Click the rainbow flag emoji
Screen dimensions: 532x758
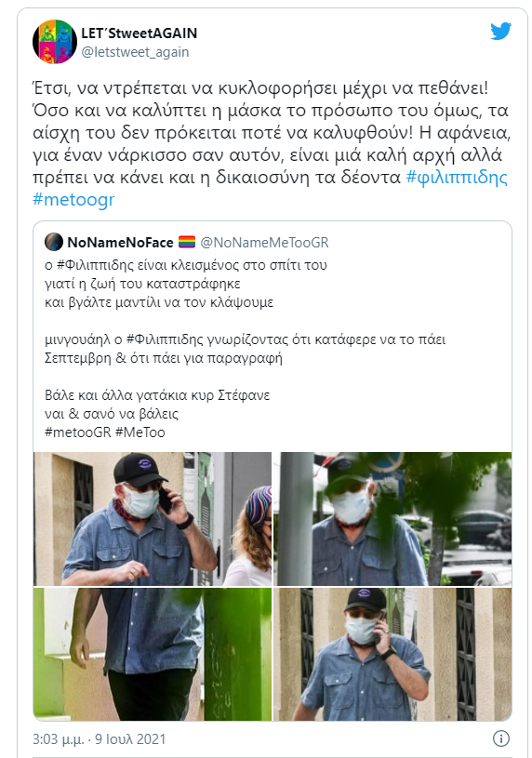coord(187,242)
